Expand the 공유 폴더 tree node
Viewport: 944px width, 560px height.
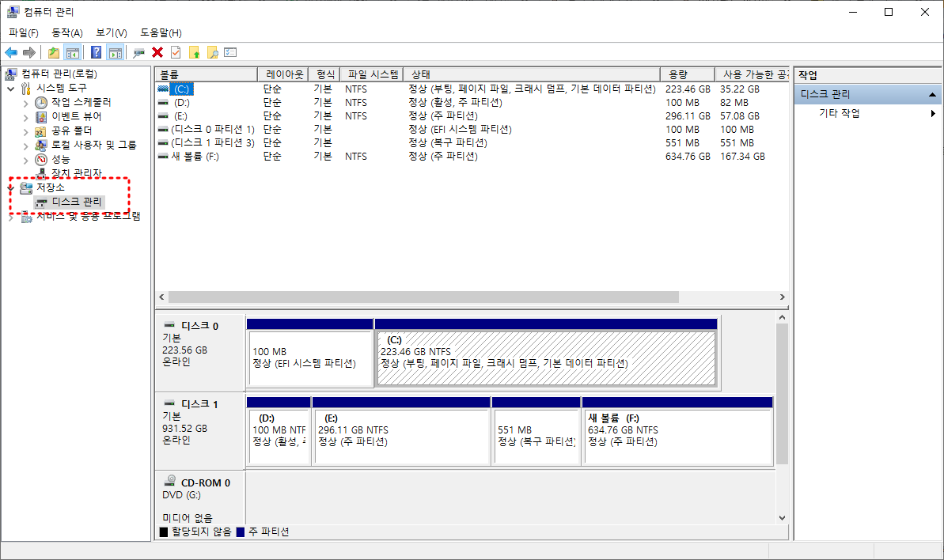(x=25, y=132)
